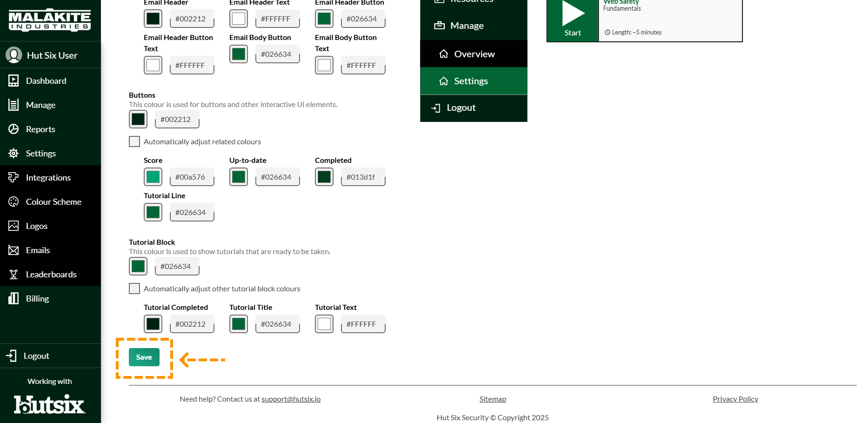Click the preview Manage briefcase icon
Image resolution: width=868 pixels, height=423 pixels.
(x=439, y=26)
